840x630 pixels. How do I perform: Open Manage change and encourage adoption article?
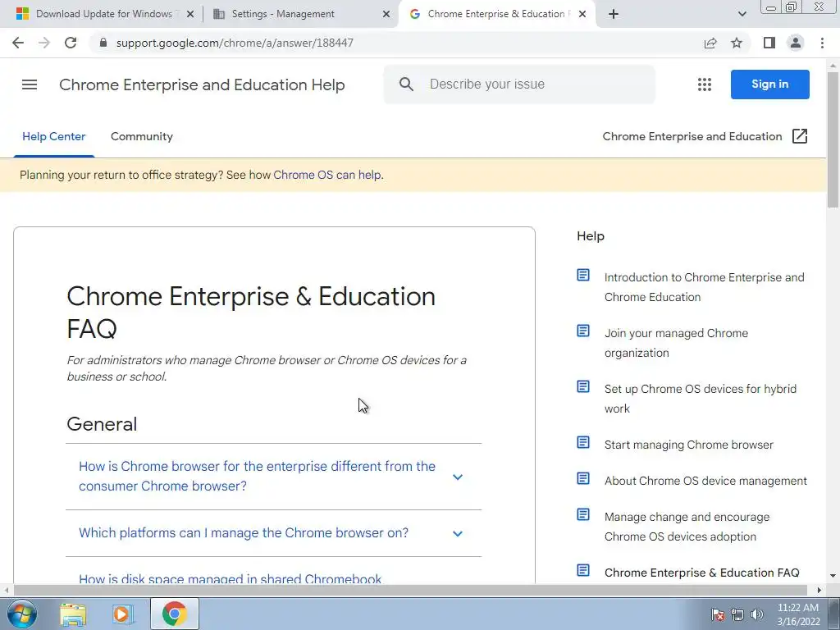[x=687, y=527]
